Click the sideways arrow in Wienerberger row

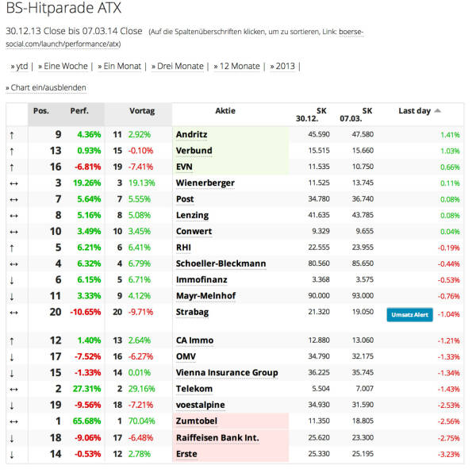tap(13, 183)
